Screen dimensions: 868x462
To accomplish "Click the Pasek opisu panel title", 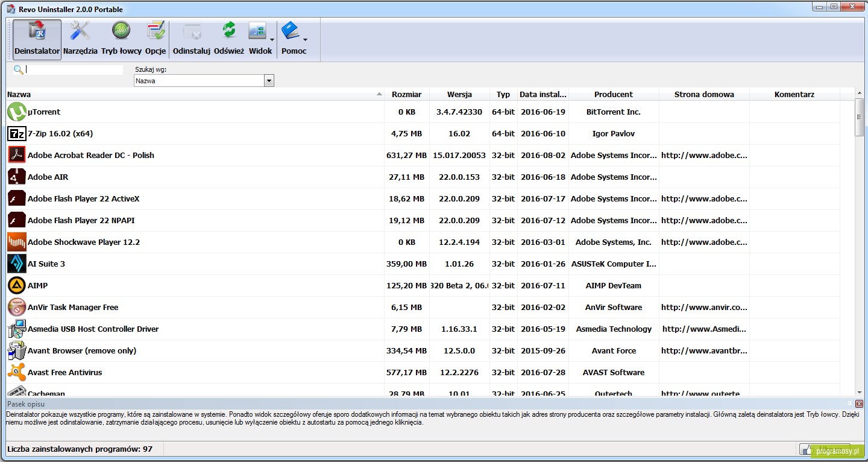I will tap(26, 403).
